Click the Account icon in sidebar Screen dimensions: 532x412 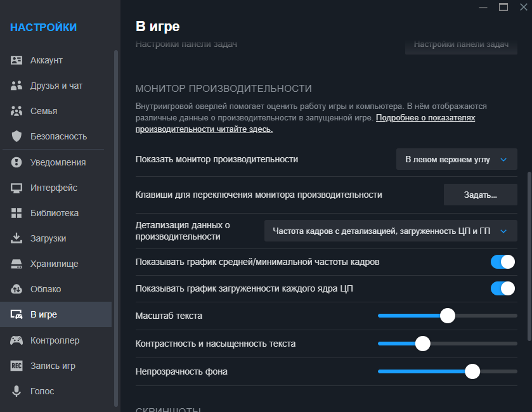17,60
